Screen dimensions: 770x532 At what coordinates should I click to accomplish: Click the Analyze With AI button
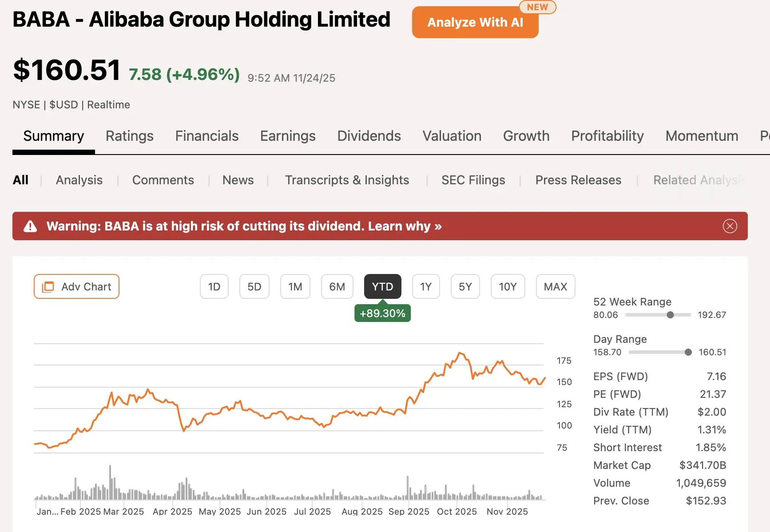(475, 22)
